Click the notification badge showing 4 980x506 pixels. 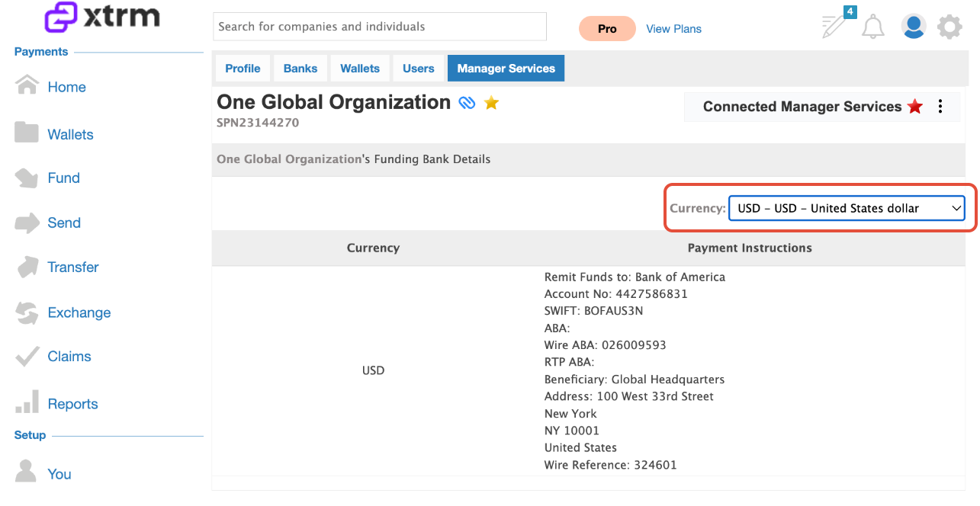click(850, 12)
